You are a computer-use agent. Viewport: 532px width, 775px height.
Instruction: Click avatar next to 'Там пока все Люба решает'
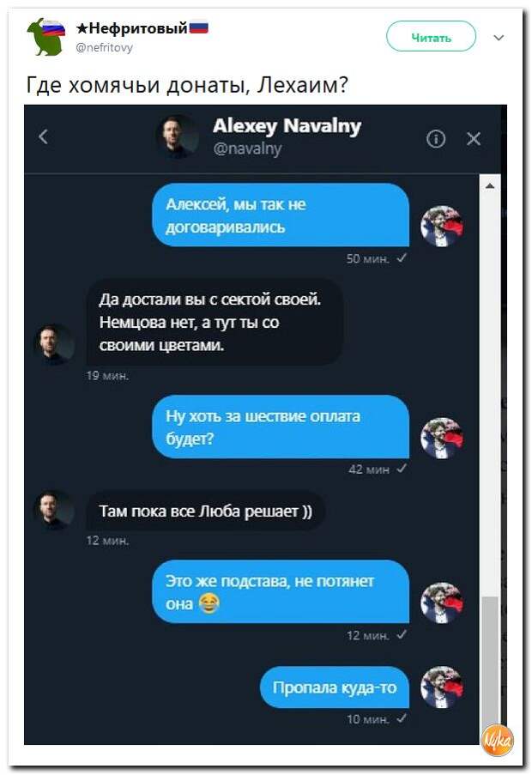tap(54, 511)
